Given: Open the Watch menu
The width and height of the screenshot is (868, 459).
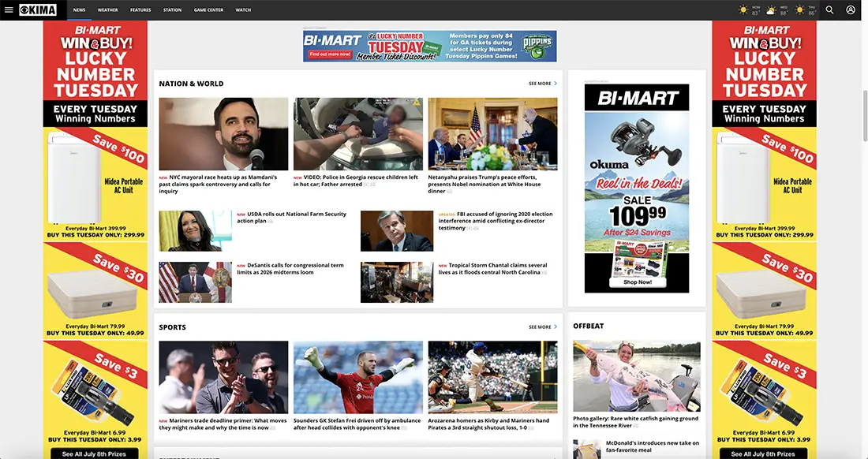Looking at the screenshot, I should coord(243,10).
